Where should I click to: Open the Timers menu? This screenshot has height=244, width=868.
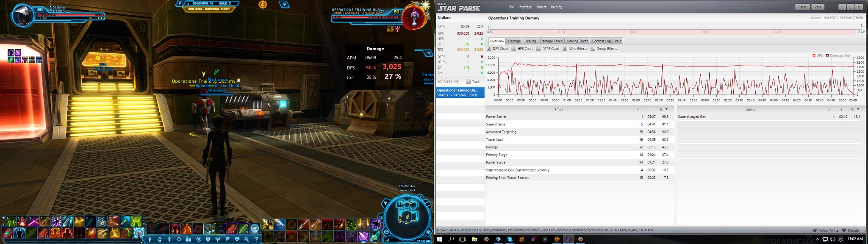point(541,7)
